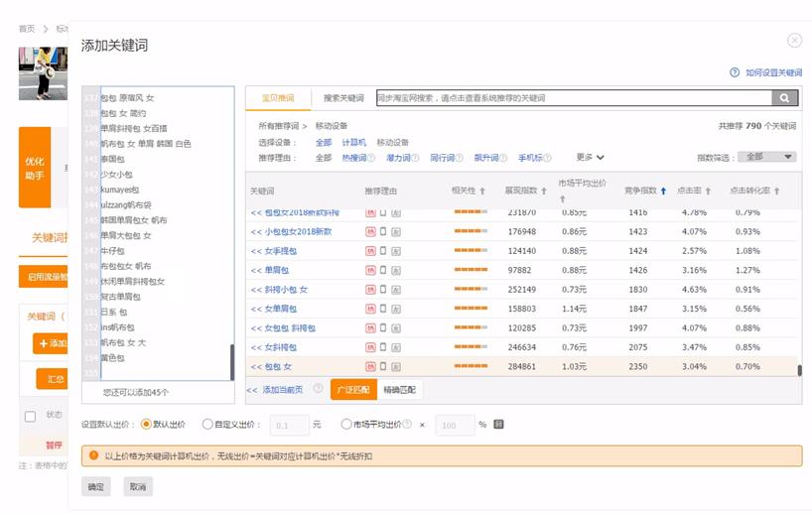Click the 确定 confirm button
This screenshot has width=812, height=514.
96,486
